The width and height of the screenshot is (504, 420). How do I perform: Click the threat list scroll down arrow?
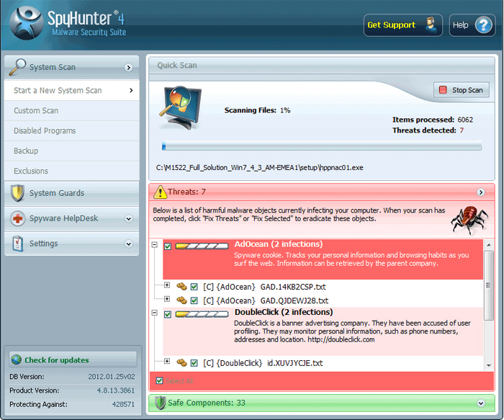489,365
